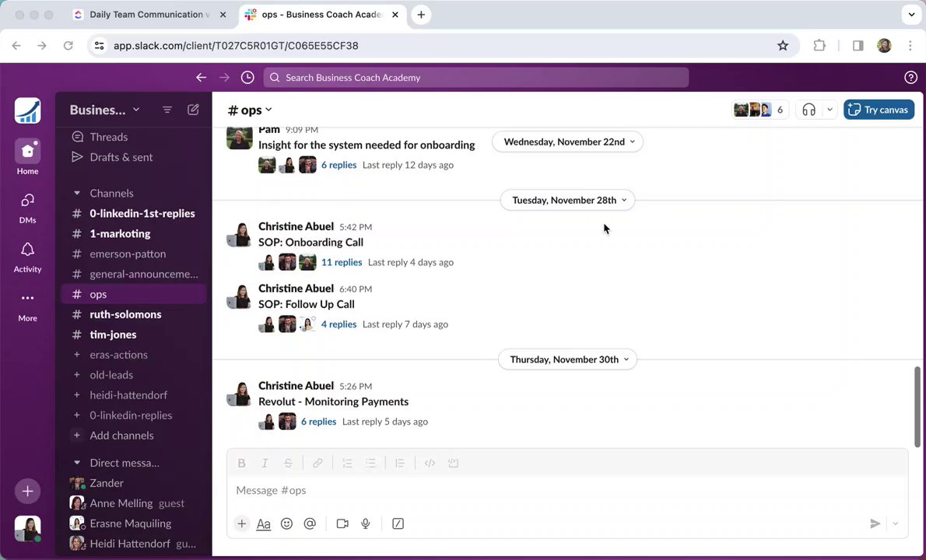The height and width of the screenshot is (560, 926).
Task: Mention someone with the @ icon
Action: (310, 523)
